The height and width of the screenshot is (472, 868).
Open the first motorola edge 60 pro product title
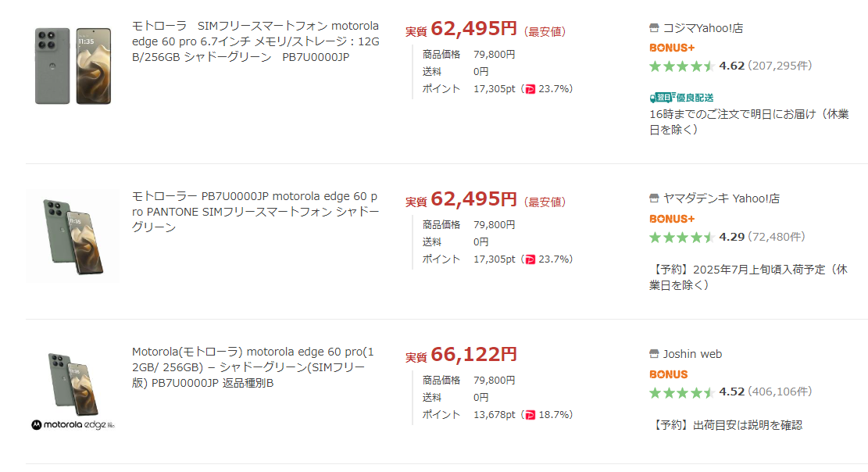[255, 41]
